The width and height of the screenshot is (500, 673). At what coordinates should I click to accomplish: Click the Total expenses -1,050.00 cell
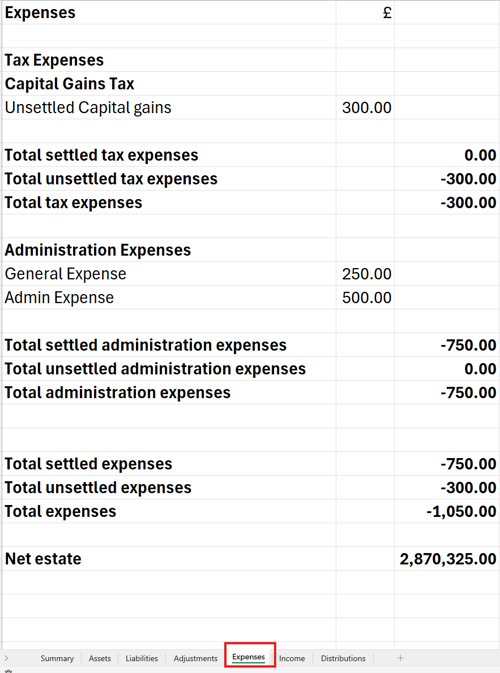coord(447,511)
